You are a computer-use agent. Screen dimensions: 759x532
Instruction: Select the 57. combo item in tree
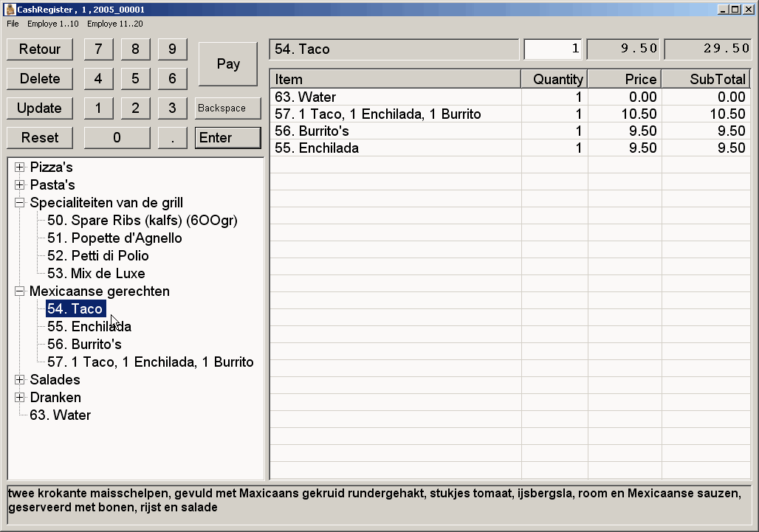(x=150, y=362)
